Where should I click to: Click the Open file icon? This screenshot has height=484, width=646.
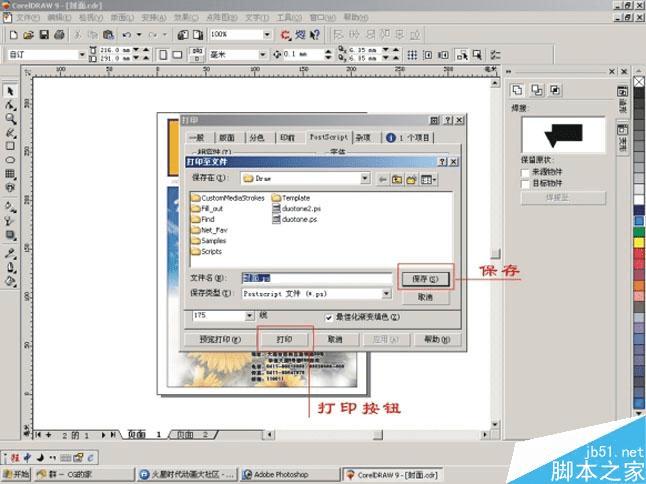28,35
